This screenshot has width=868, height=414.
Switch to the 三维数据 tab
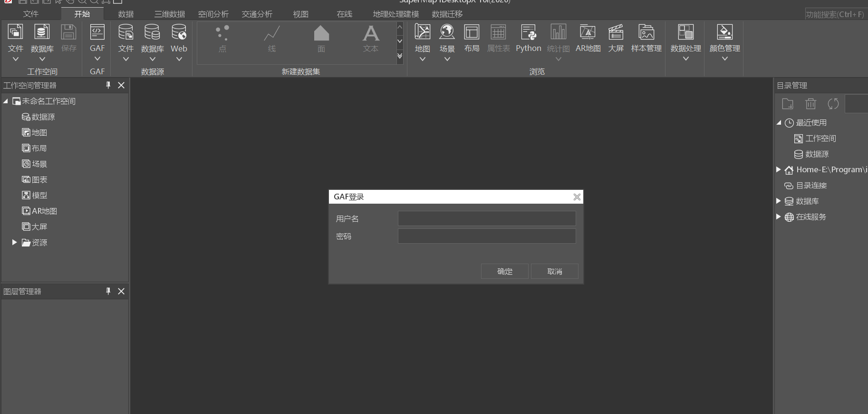[170, 14]
